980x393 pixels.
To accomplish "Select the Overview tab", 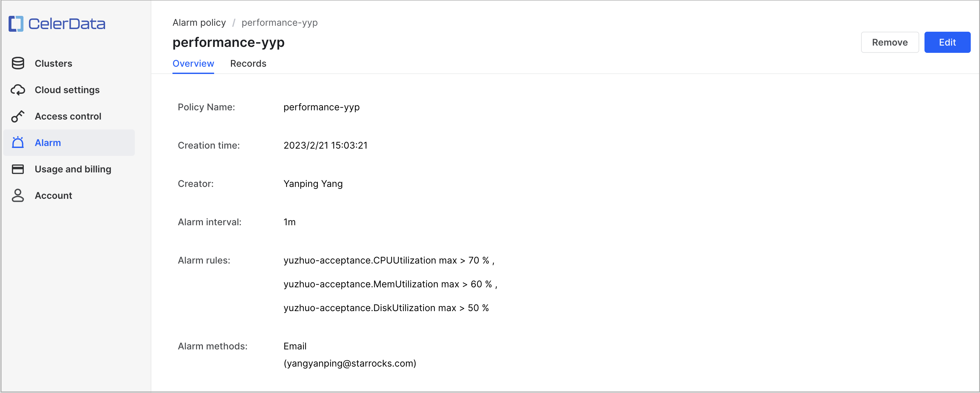I will click(x=193, y=63).
